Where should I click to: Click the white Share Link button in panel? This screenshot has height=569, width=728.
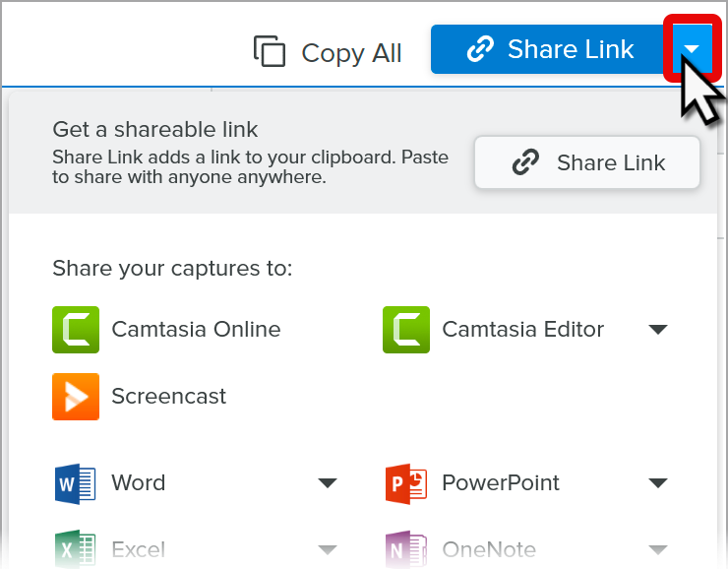coord(587,162)
